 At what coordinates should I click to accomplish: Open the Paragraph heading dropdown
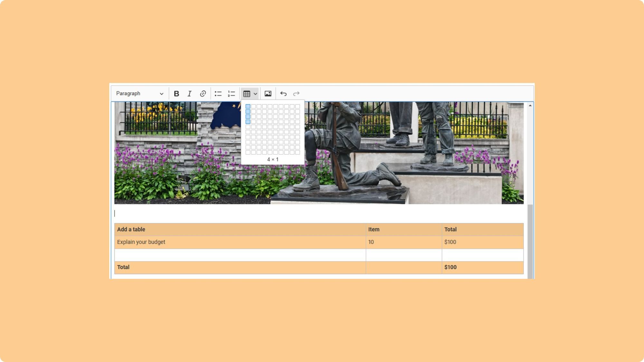tap(140, 94)
